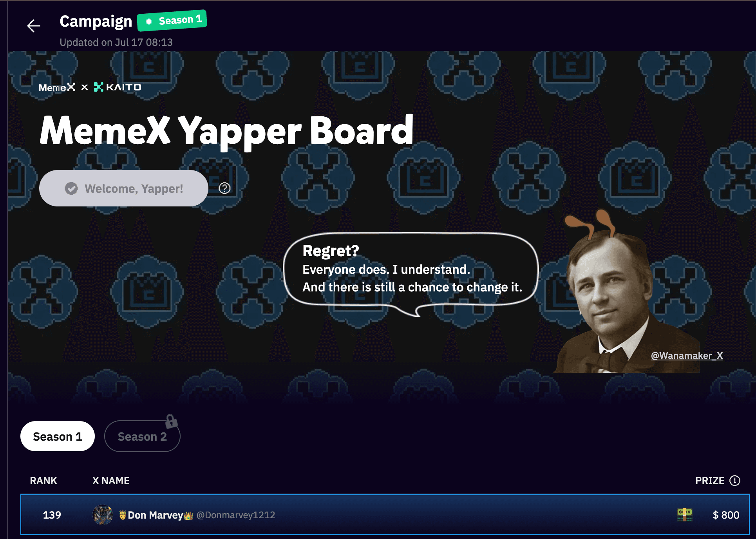This screenshot has width=756, height=539.
Task: Click the money prize icon in row 139
Action: [684, 514]
